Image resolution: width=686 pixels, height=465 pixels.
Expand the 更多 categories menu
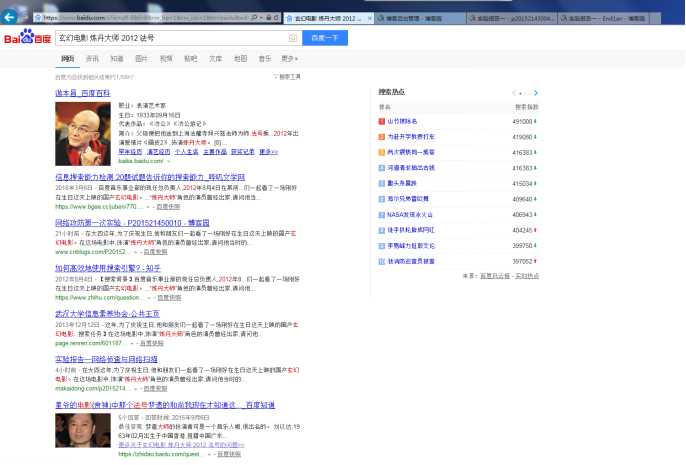tap(289, 59)
